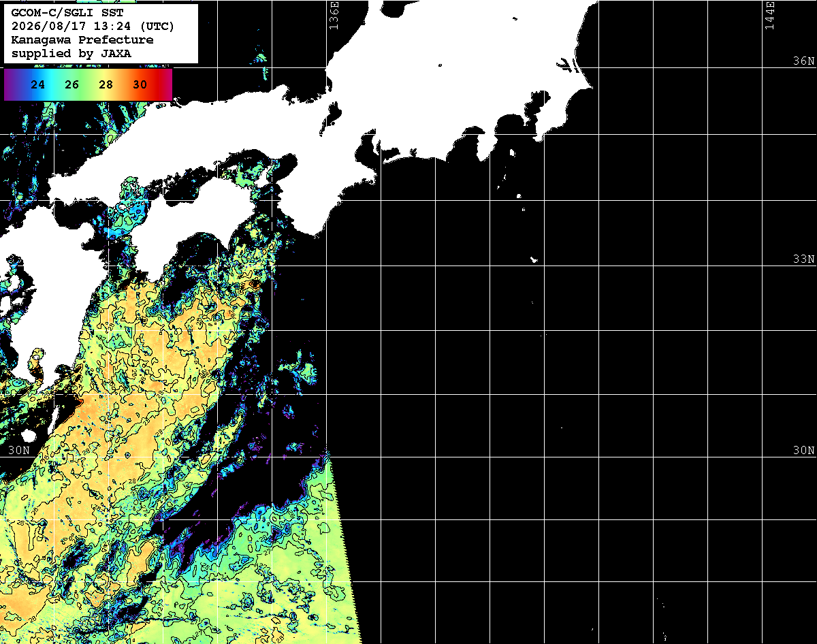Click the supplied by JAXA credit line
The height and width of the screenshot is (644, 817).
pos(71,53)
